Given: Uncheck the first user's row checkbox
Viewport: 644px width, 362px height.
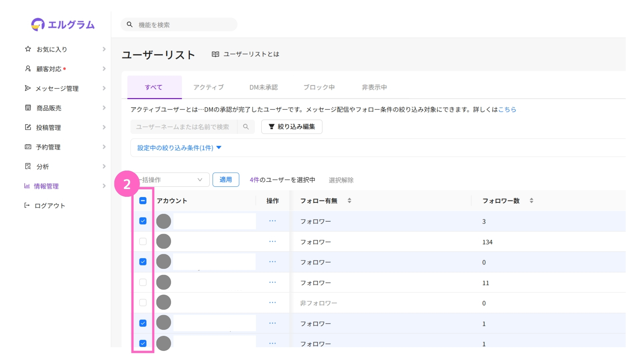Looking at the screenshot, I should point(143,221).
